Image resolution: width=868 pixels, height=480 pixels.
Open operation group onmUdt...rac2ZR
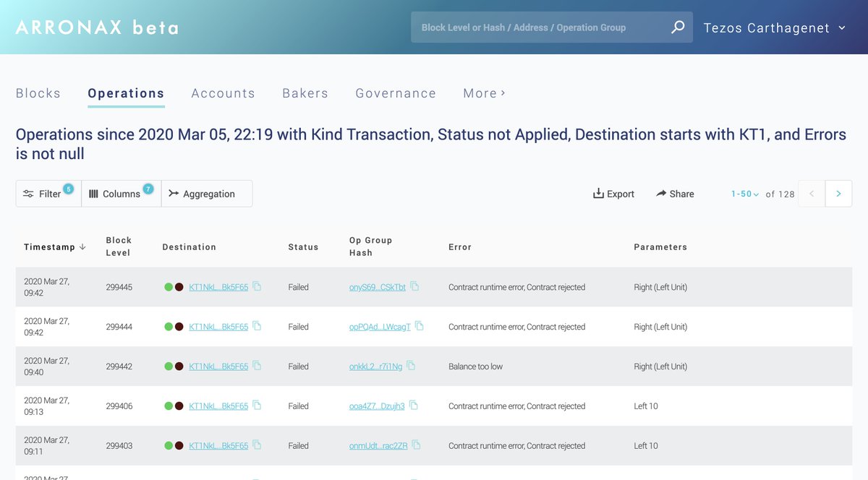tap(378, 446)
